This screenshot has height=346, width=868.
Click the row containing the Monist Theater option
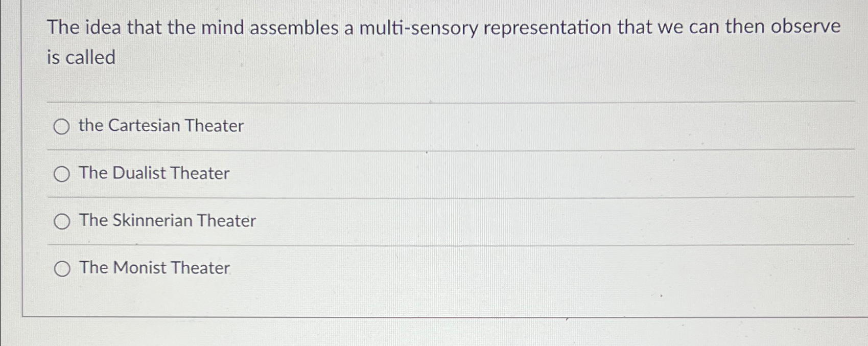358,268
